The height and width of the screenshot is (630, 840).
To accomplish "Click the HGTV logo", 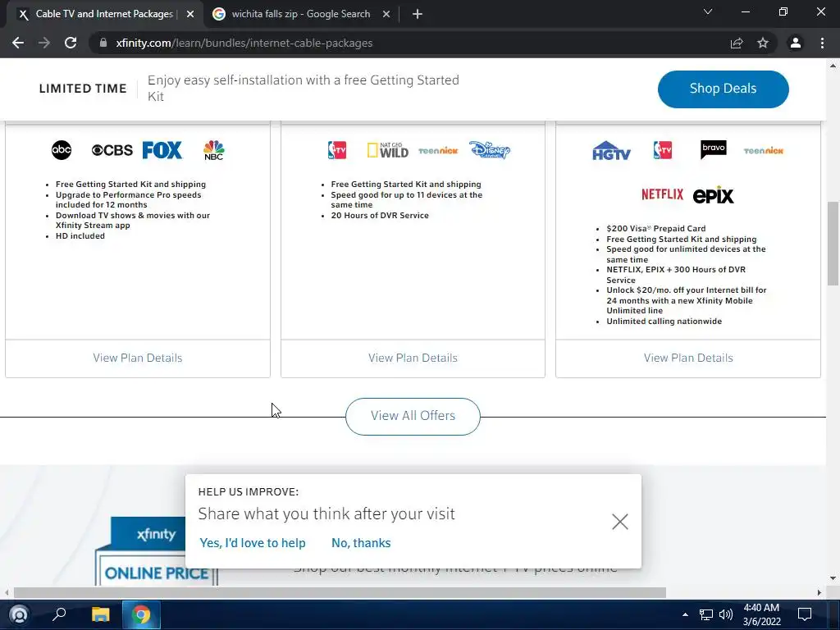I will click(611, 151).
